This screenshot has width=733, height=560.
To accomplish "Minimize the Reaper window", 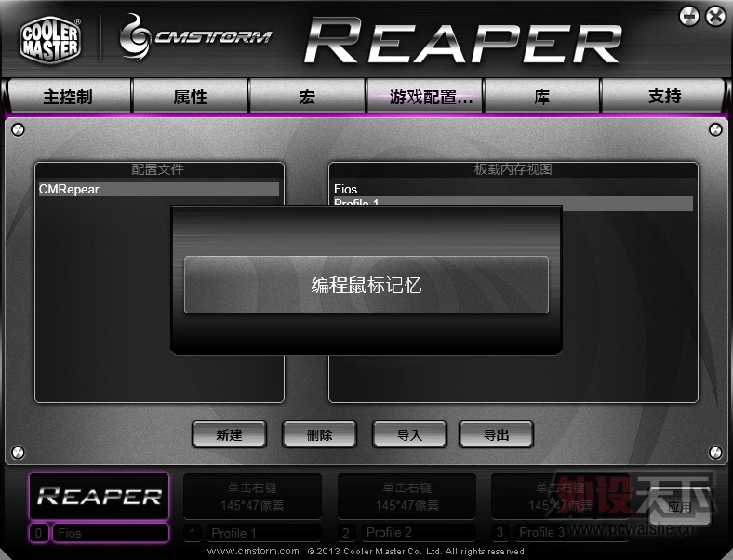I will click(x=688, y=17).
